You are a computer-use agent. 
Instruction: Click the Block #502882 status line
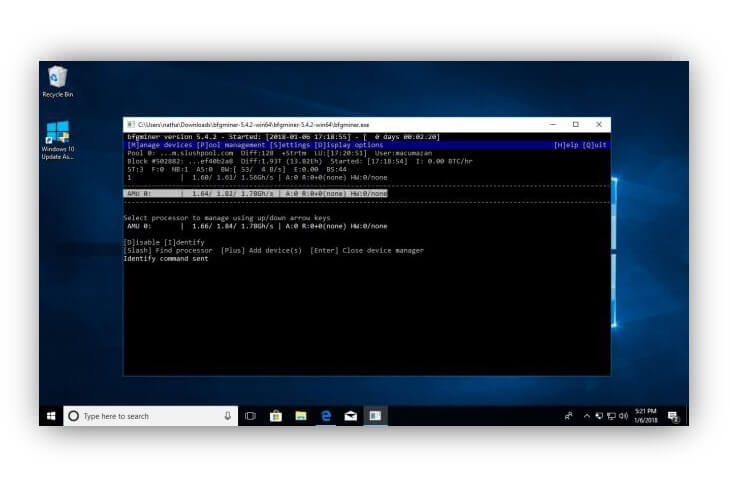pos(300,162)
